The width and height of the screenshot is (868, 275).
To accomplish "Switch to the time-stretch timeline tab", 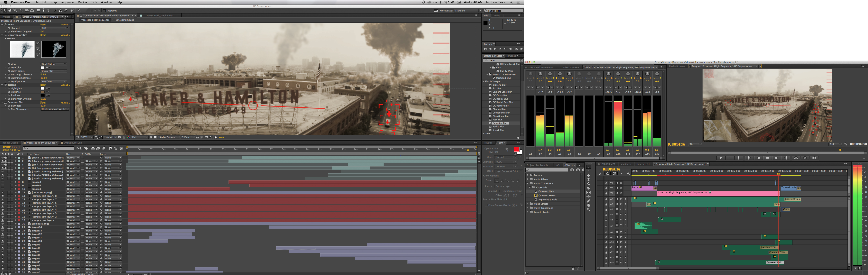I will pos(643,164).
